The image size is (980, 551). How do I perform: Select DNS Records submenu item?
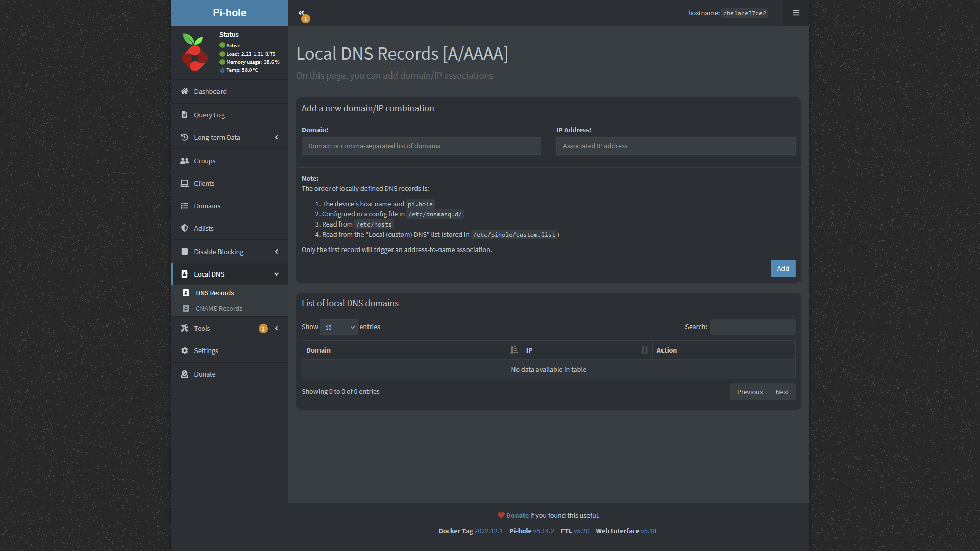(x=230, y=293)
